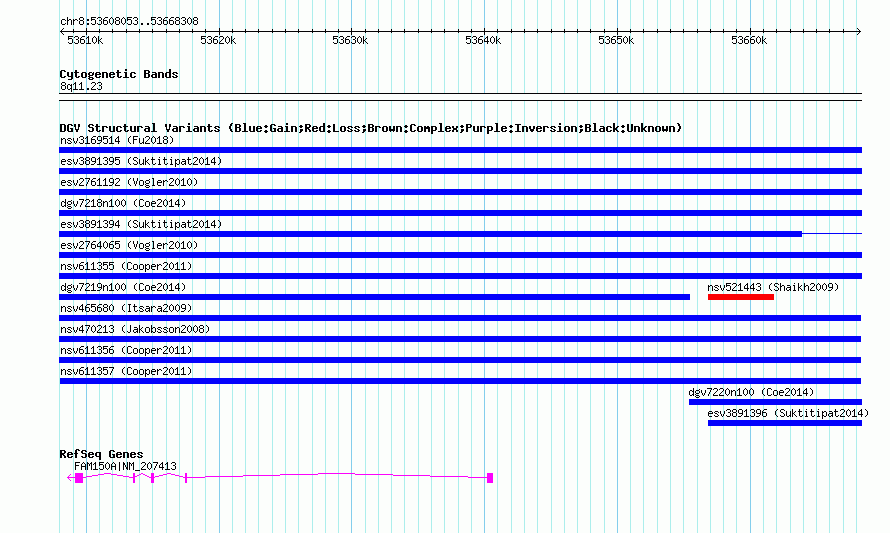Open dgv7218n100 (Coe2014) variant entry

click(122, 203)
